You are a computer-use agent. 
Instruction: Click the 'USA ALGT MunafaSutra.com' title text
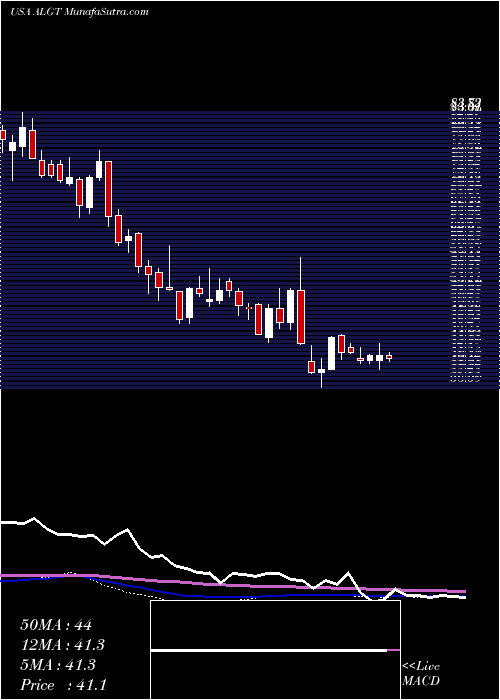tap(79, 12)
